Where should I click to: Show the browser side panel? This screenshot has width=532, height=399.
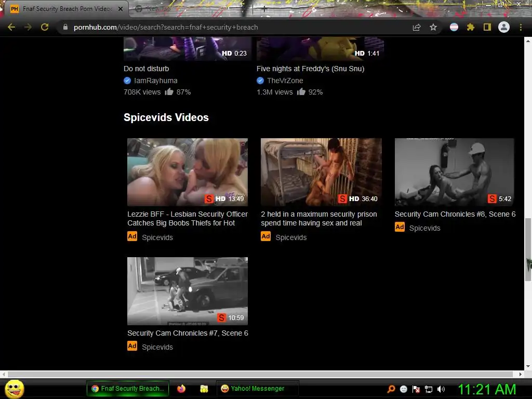tap(487, 27)
